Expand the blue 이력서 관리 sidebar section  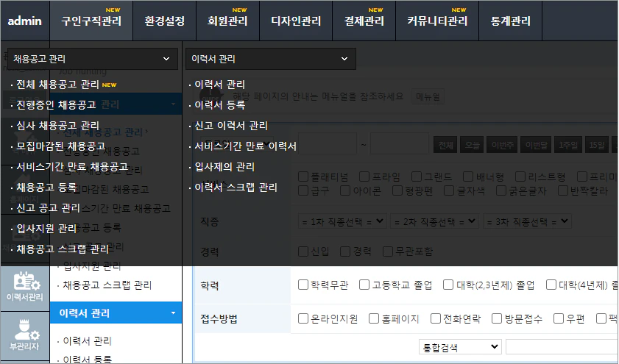click(x=116, y=313)
